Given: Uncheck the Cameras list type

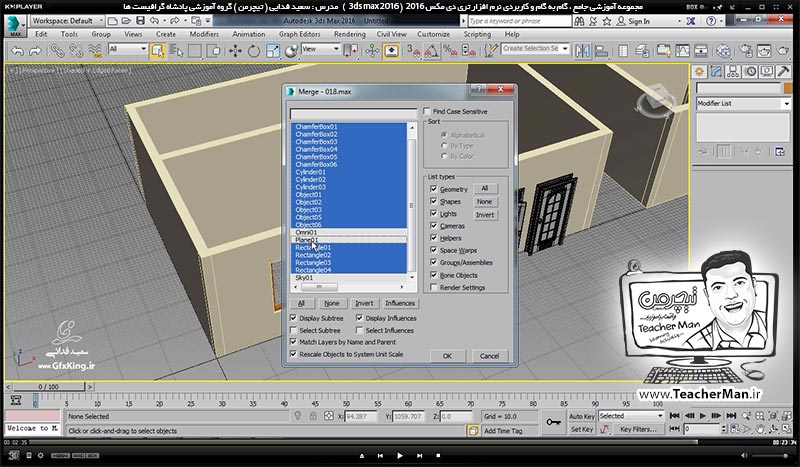Looking at the screenshot, I should pos(434,226).
